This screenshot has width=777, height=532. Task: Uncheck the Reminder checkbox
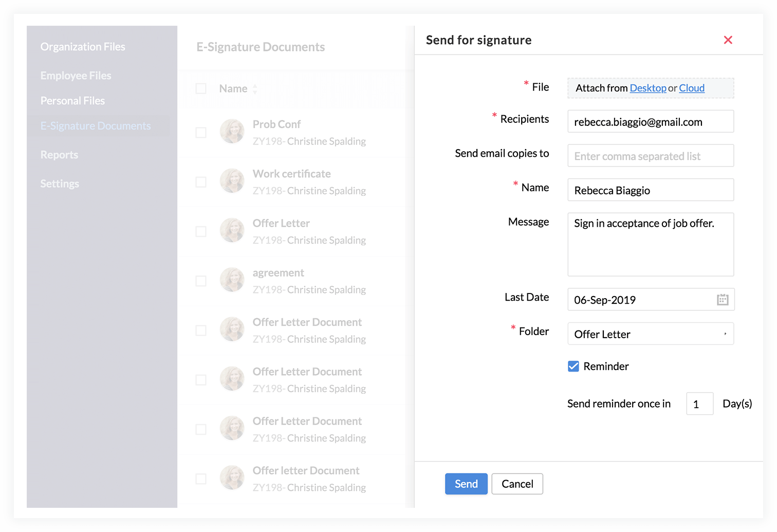573,366
